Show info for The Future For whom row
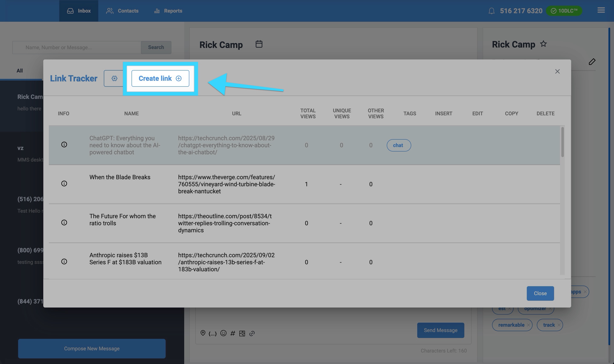614x364 pixels. (x=64, y=222)
